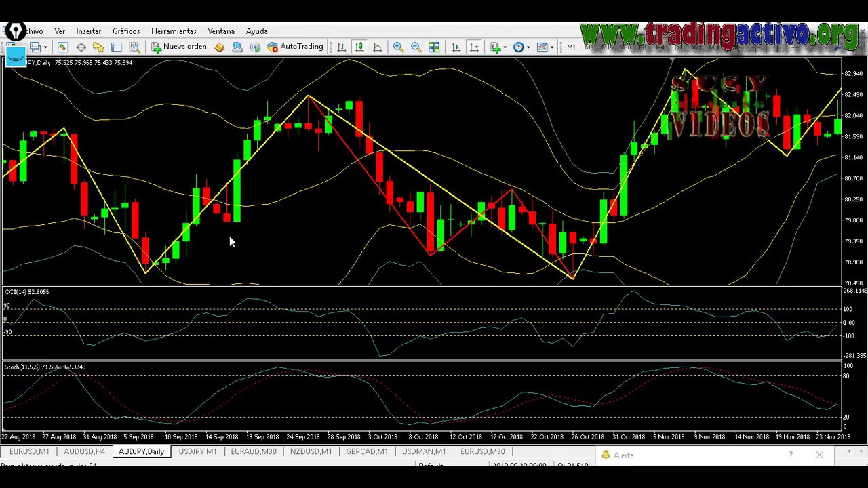Toggle the AutoTrading button
Screen dimensions: 868x488
tap(295, 47)
